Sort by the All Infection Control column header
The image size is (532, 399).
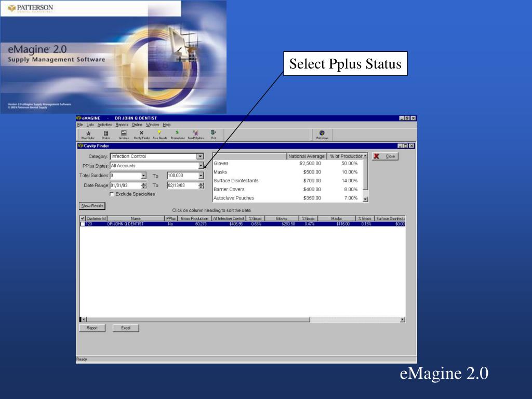pyautogui.click(x=229, y=219)
